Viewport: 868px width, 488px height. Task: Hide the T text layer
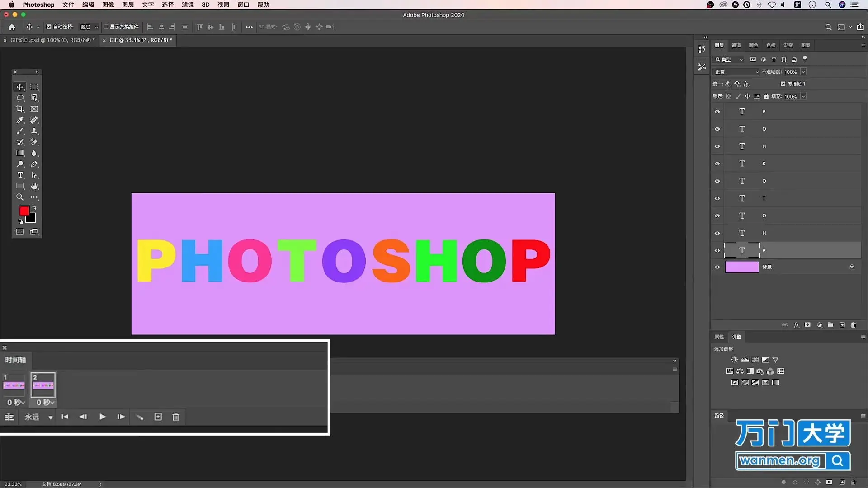tap(717, 198)
